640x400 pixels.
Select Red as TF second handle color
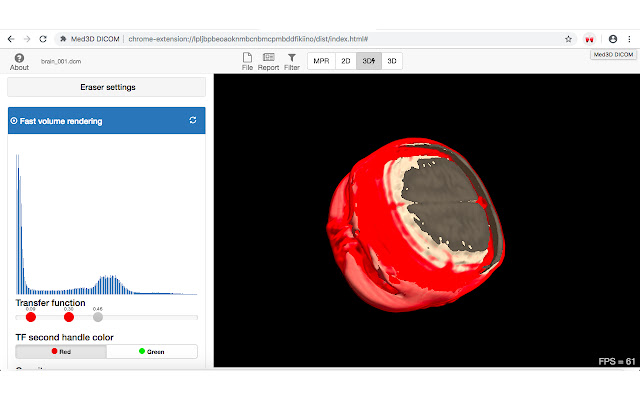pos(61,352)
